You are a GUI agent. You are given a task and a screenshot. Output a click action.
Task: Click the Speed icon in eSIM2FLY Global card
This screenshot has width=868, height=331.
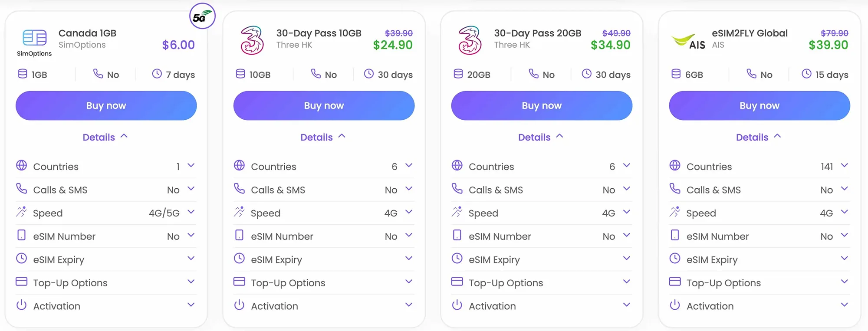[x=675, y=212]
